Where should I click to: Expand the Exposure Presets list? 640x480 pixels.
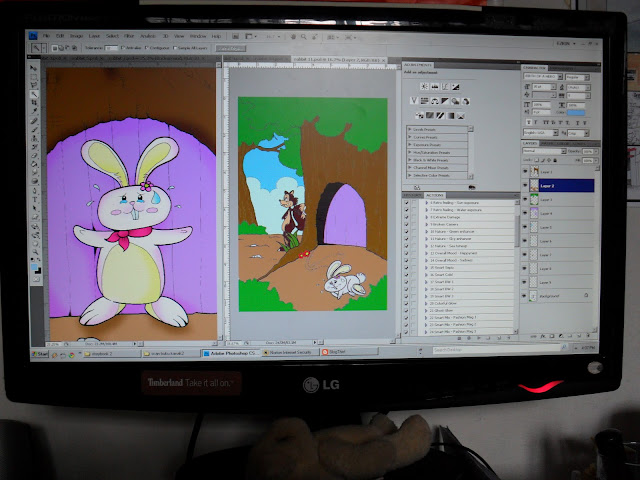point(410,144)
